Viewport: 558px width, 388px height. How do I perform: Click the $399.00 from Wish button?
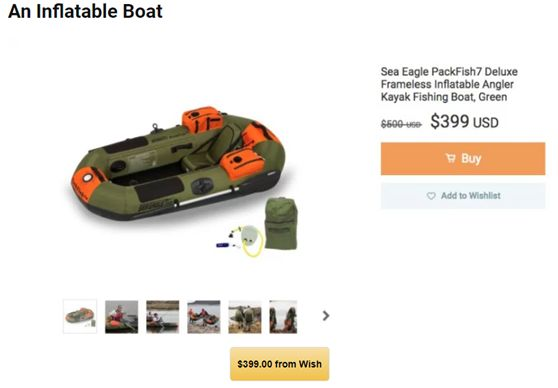point(279,364)
